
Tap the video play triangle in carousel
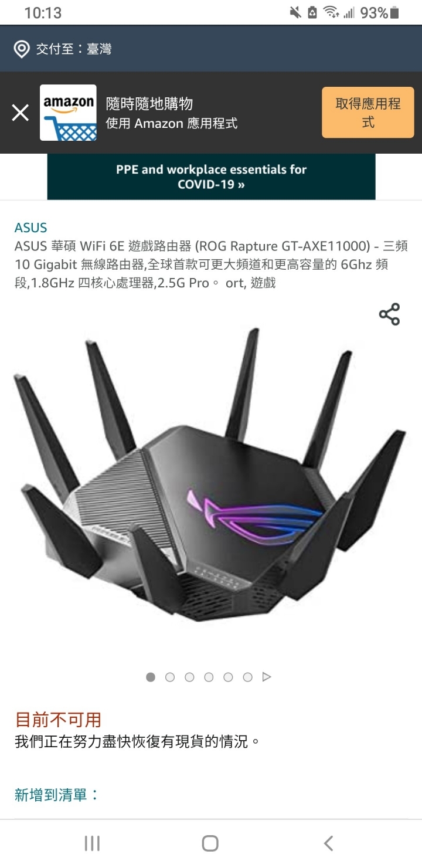click(267, 677)
